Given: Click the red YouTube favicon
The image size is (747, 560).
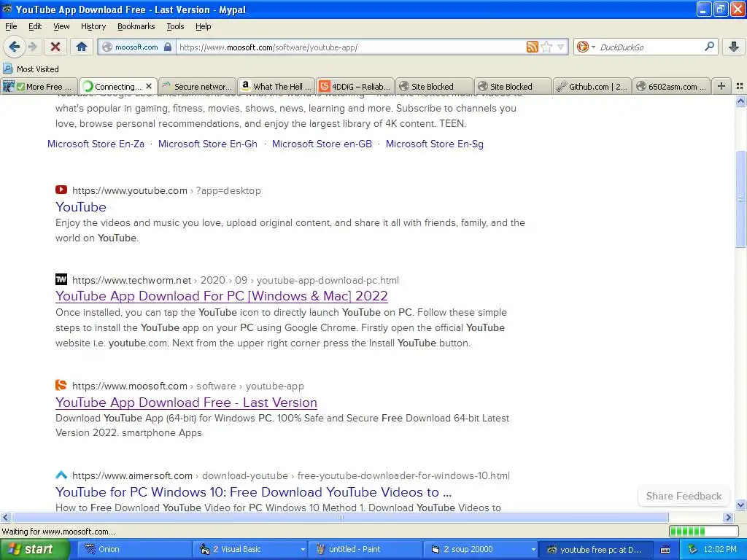Looking at the screenshot, I should (61, 190).
